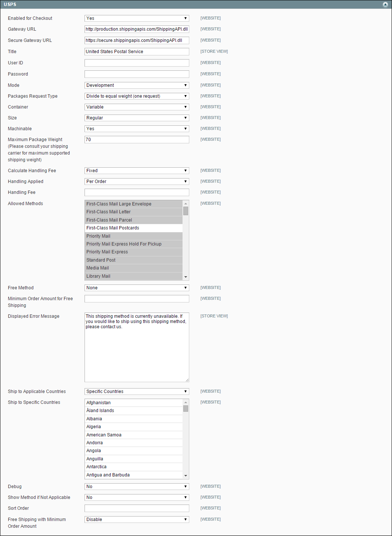Click the Secure Gateway URL field

click(137, 40)
